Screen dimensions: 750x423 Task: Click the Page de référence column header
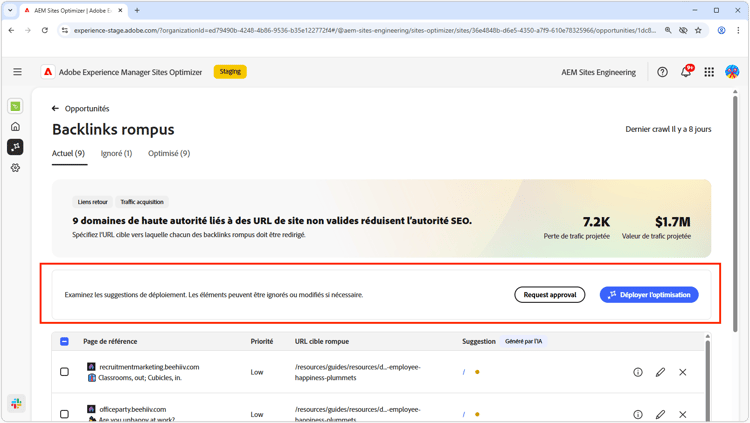click(x=110, y=341)
